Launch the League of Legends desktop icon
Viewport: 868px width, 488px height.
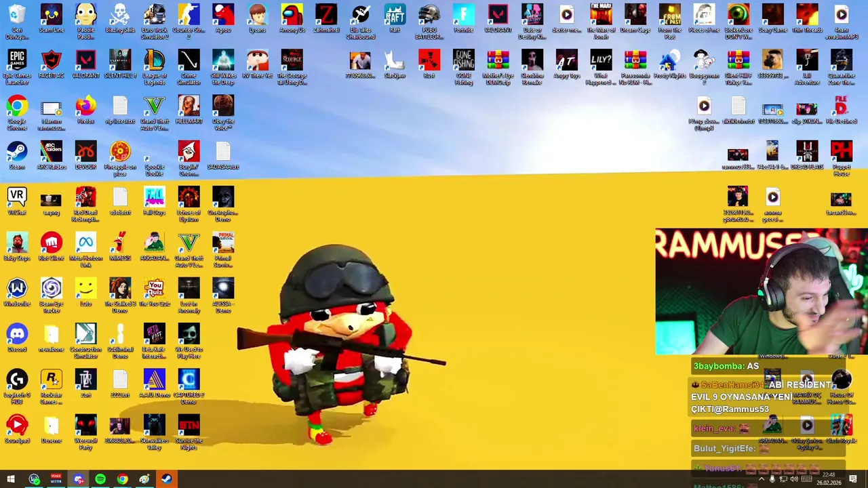point(155,67)
